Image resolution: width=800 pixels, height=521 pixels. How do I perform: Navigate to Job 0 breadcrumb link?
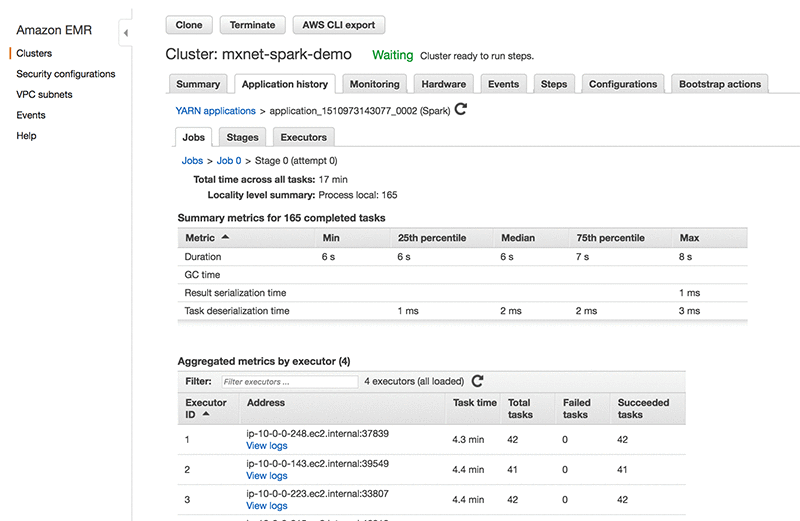click(230, 160)
